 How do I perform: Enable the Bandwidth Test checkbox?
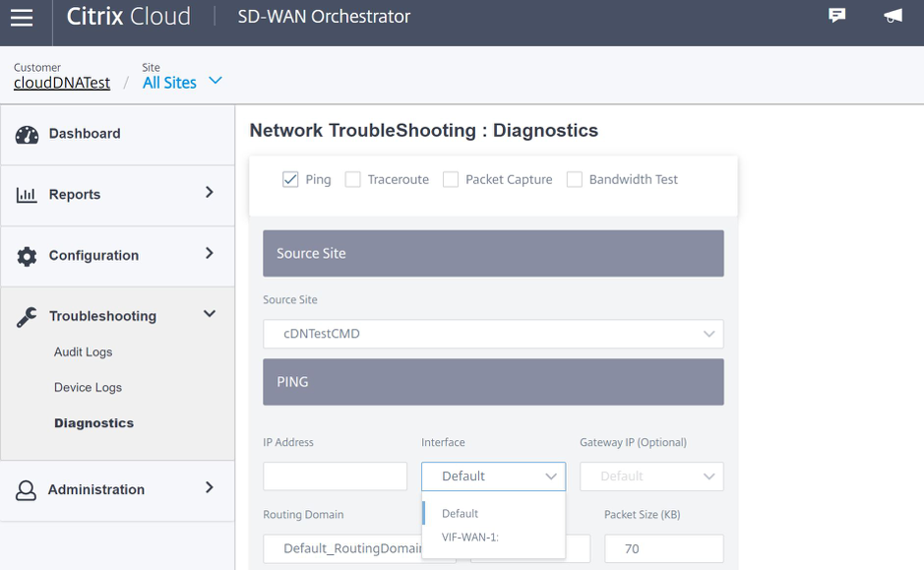point(574,179)
